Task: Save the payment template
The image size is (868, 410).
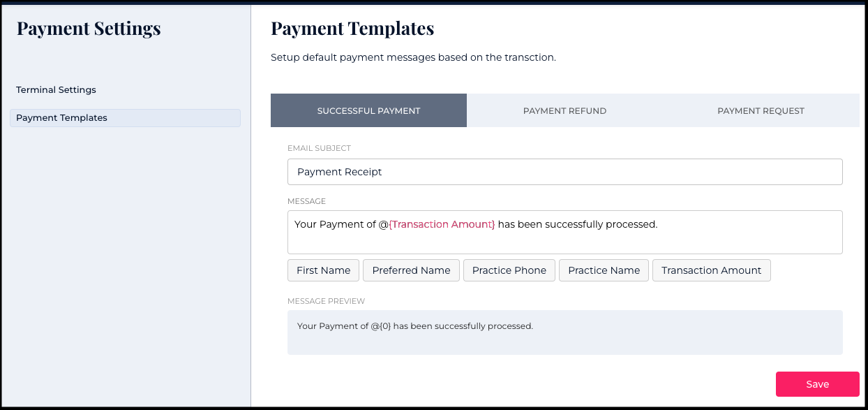Action: pyautogui.click(x=817, y=384)
